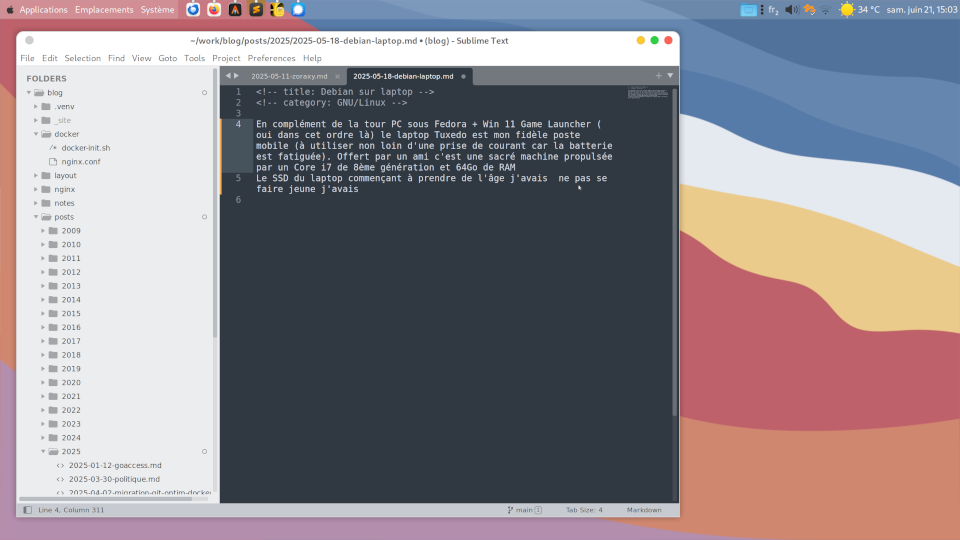The width and height of the screenshot is (960, 540).
Task: Collapse the 2025 folder in sidebar
Action: (x=43, y=451)
